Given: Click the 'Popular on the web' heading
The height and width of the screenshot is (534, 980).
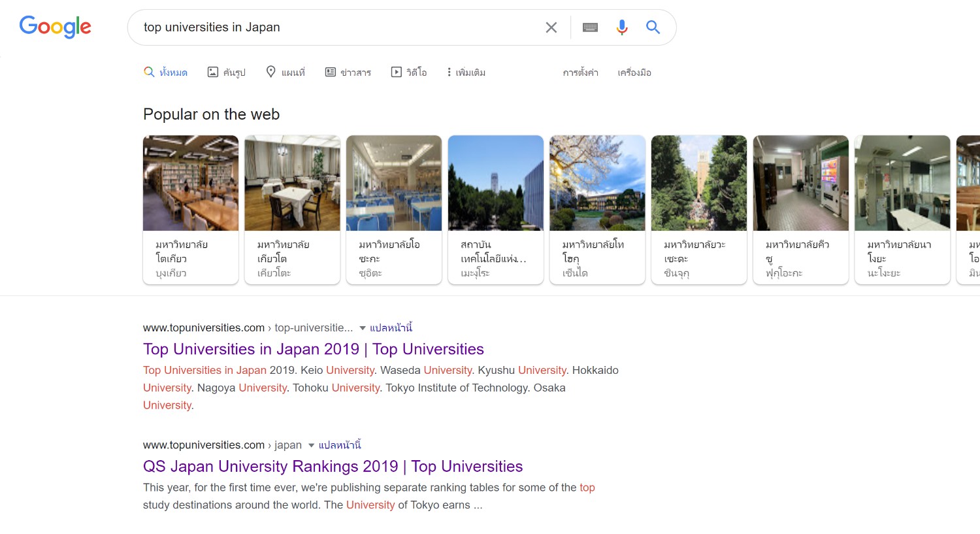Looking at the screenshot, I should pos(211,114).
